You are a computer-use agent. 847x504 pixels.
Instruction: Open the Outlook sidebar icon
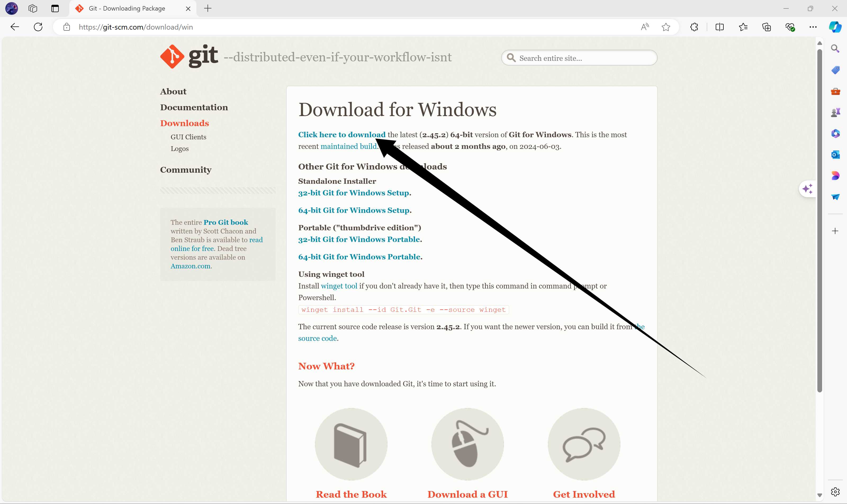835,155
